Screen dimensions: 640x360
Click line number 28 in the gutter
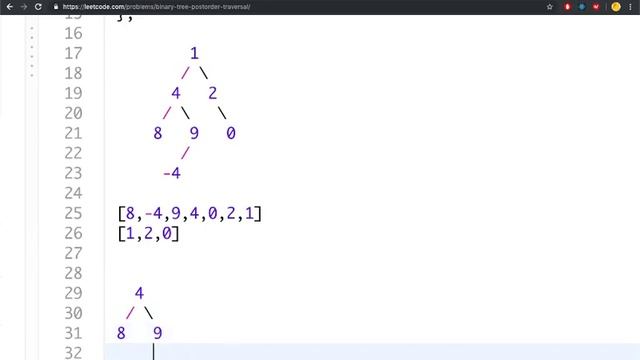[x=73, y=273]
